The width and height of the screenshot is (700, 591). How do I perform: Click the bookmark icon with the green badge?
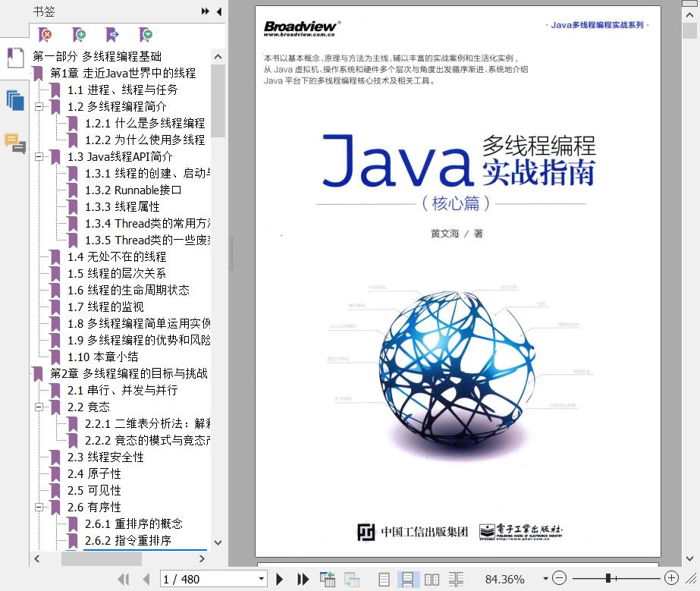[x=146, y=34]
